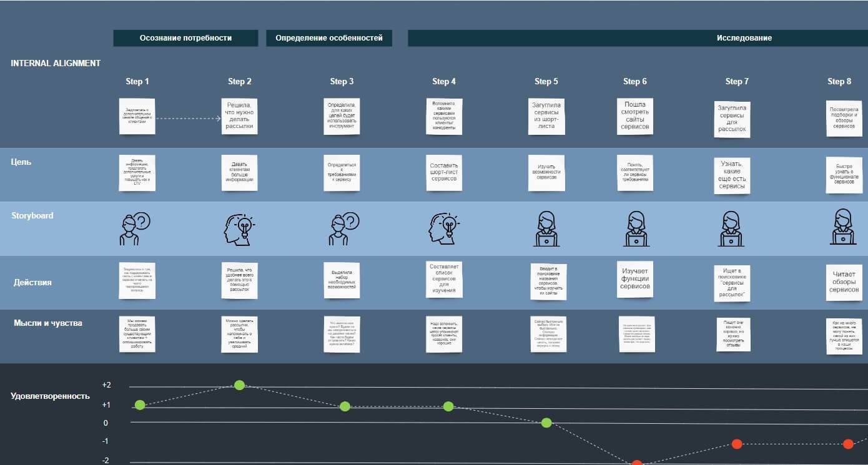Click the 'Исследование' phase header bar
This screenshot has width=868, height=465.
(637, 38)
